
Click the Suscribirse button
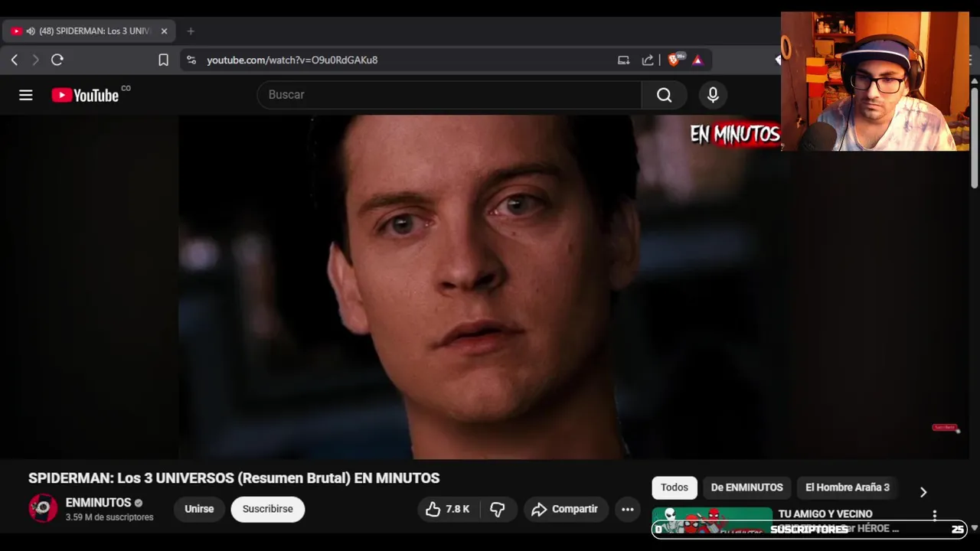pyautogui.click(x=268, y=509)
